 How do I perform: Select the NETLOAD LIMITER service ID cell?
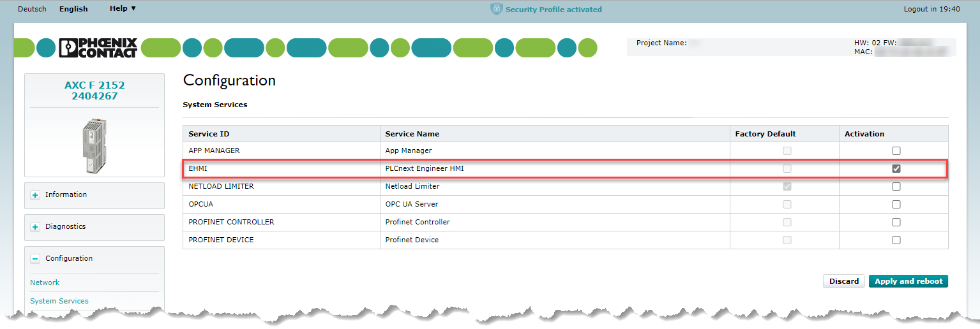282,186
